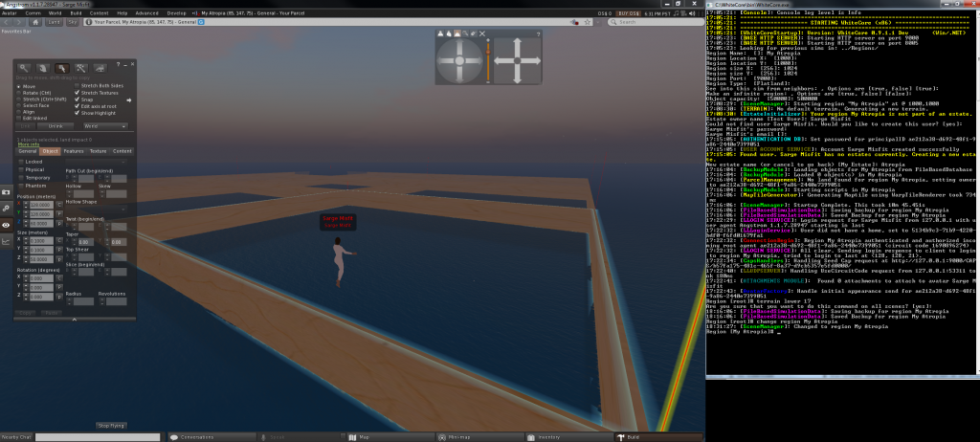This screenshot has height=442, width=980.
Task: Navigate back with the left arrow
Action: pos(6,23)
